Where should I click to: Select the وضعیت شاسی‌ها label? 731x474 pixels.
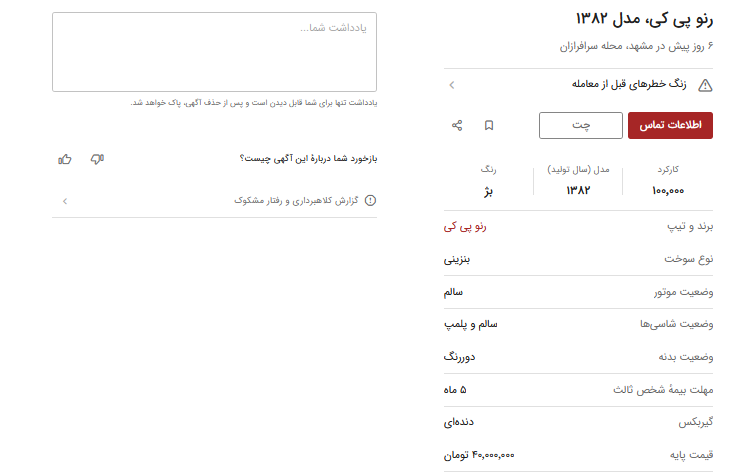point(676,324)
